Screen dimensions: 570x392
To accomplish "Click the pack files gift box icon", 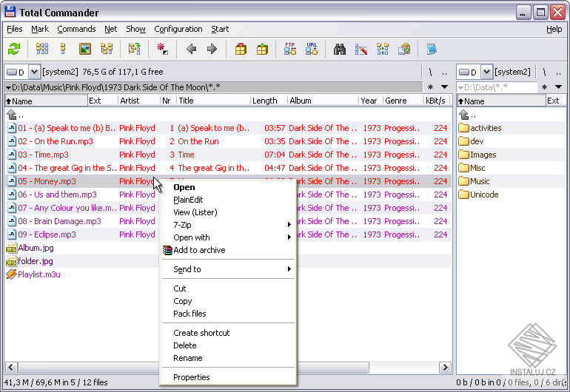I will point(241,49).
